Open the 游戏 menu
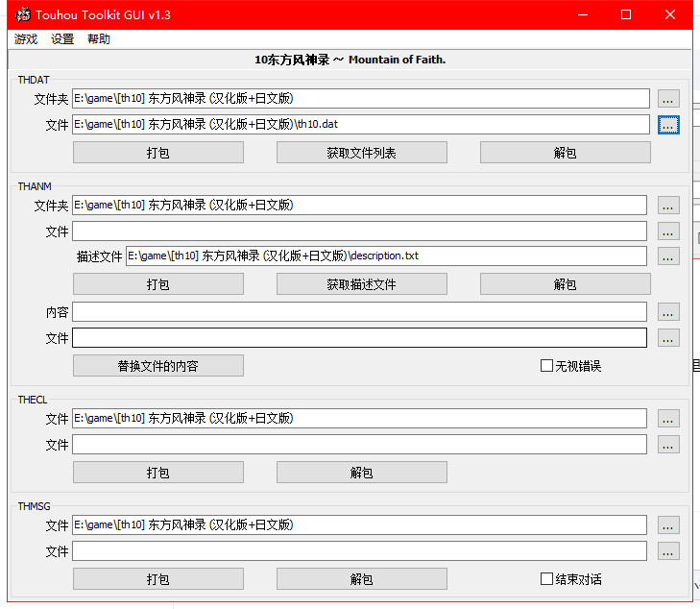This screenshot has height=609, width=700. coord(26,39)
